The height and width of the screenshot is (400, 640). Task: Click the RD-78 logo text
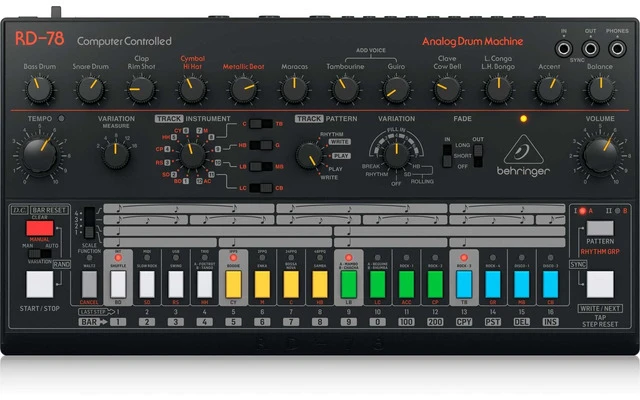40,39
